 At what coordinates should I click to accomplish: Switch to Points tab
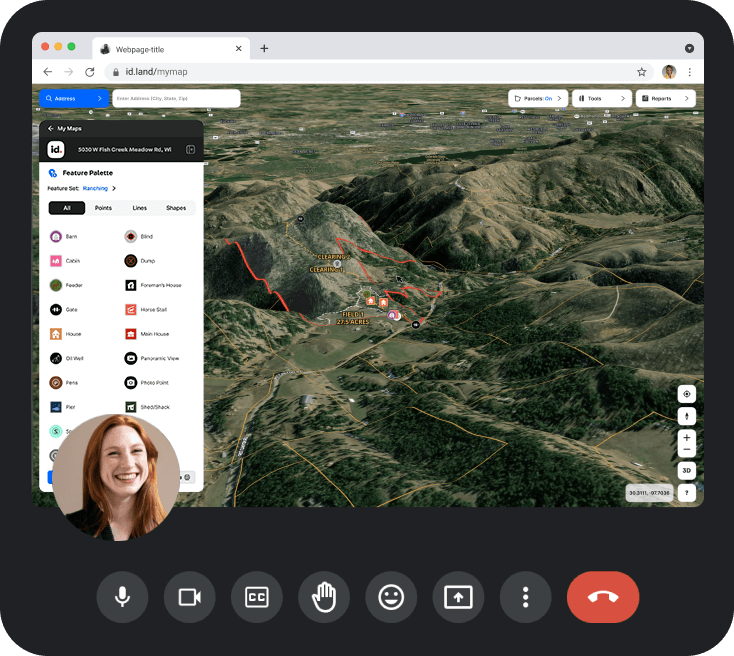tap(103, 208)
